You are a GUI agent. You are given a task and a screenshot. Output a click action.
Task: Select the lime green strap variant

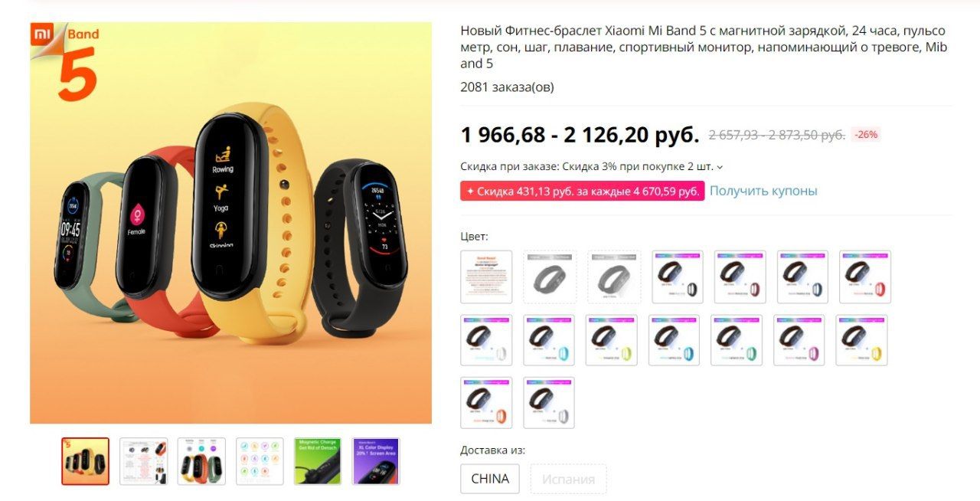[612, 339]
